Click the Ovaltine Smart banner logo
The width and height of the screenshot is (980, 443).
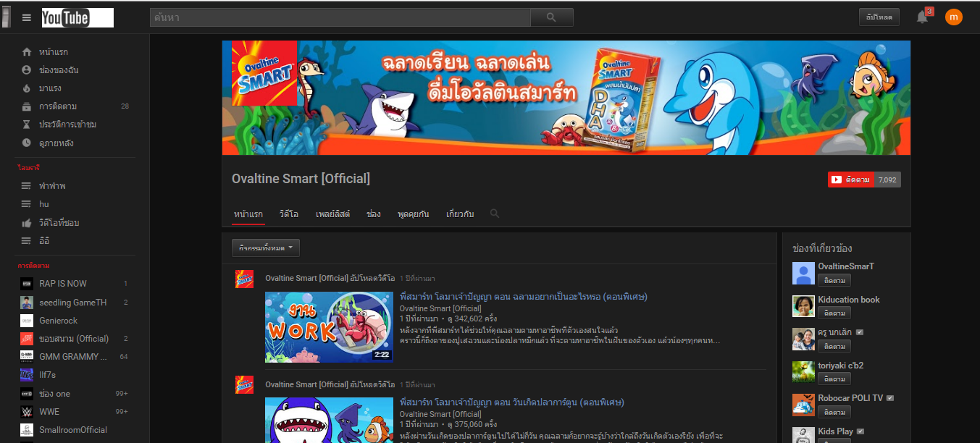264,73
